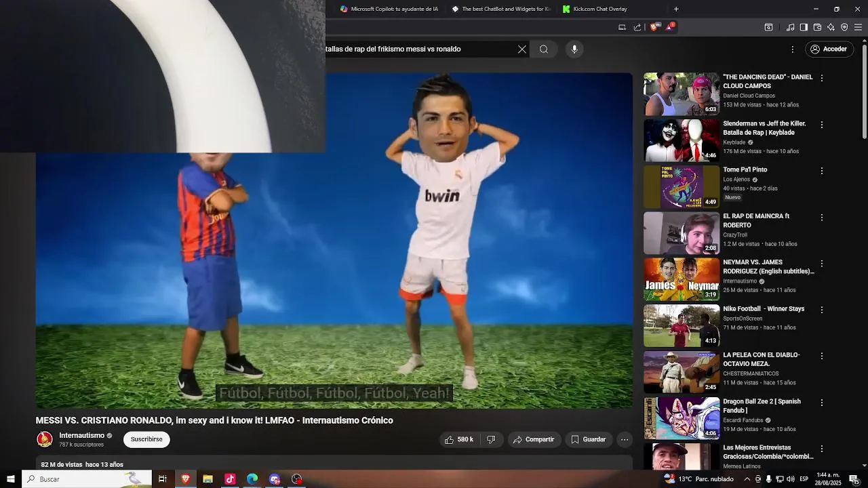This screenshot has width=868, height=488.
Task: Click the Acceder sign-in button
Action: [x=829, y=49]
